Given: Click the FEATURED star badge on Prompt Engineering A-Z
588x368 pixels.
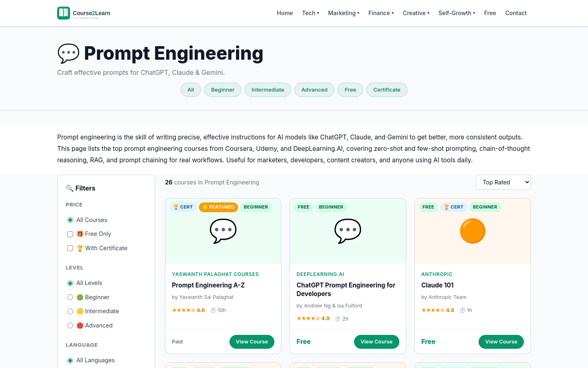Looking at the screenshot, I should (218, 207).
